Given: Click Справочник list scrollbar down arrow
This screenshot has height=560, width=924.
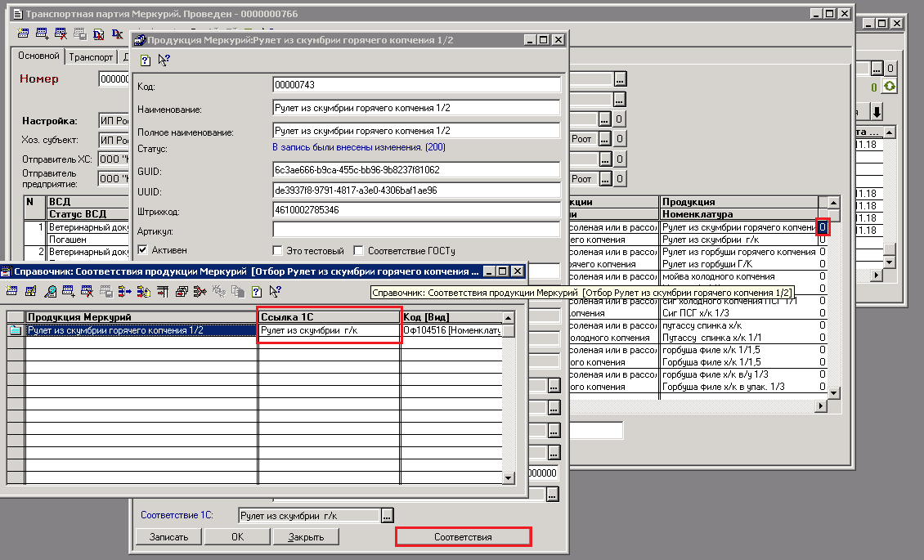Looking at the screenshot, I should point(509,478).
